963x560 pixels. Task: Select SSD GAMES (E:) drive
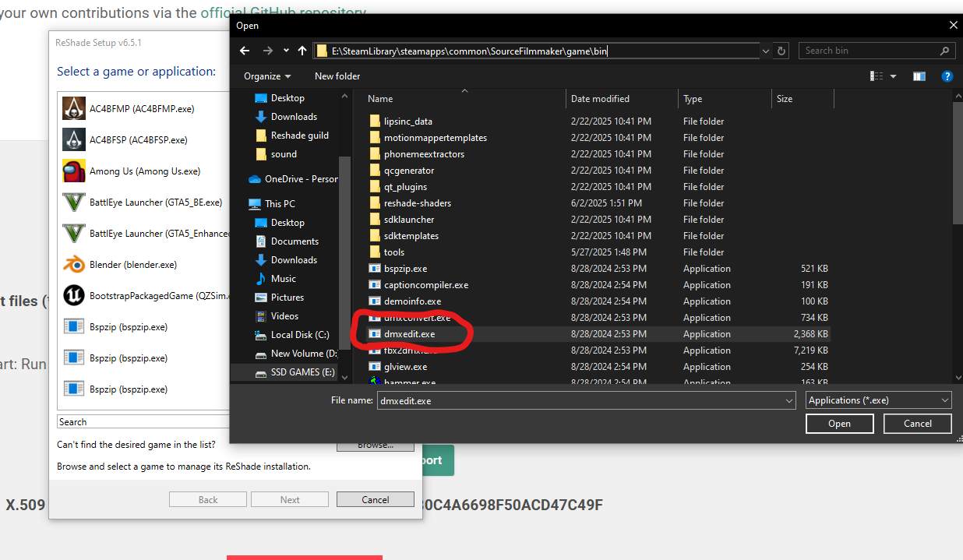point(295,372)
